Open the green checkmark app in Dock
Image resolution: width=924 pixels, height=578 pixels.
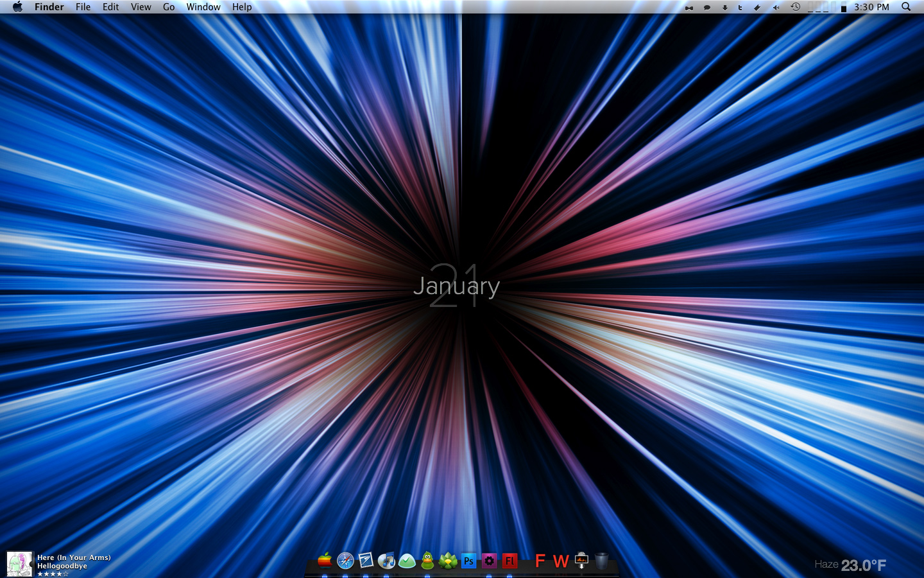point(407,561)
